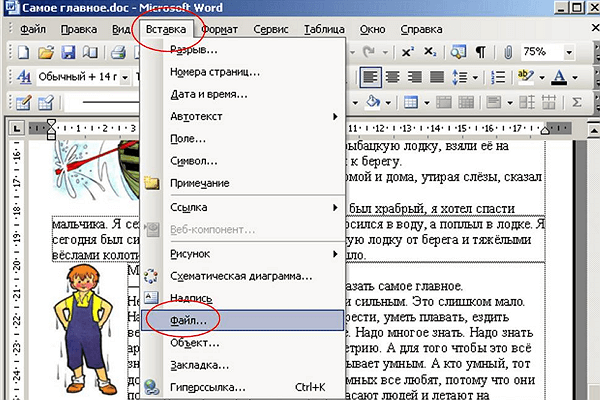Choose Гиперссылка... menu entry
Screen dimensions: 600x400
pos(243,387)
